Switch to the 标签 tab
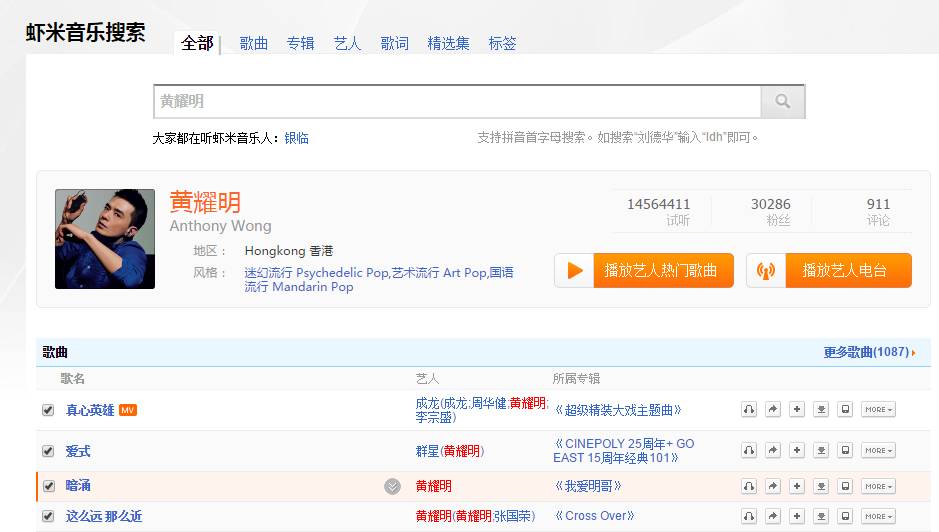Viewport: 939px width, 532px height. click(502, 43)
